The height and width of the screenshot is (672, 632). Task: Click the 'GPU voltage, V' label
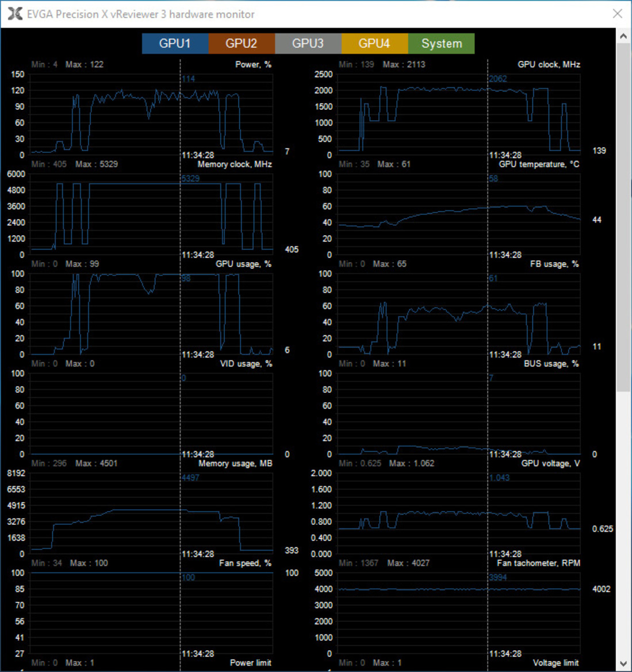(550, 464)
